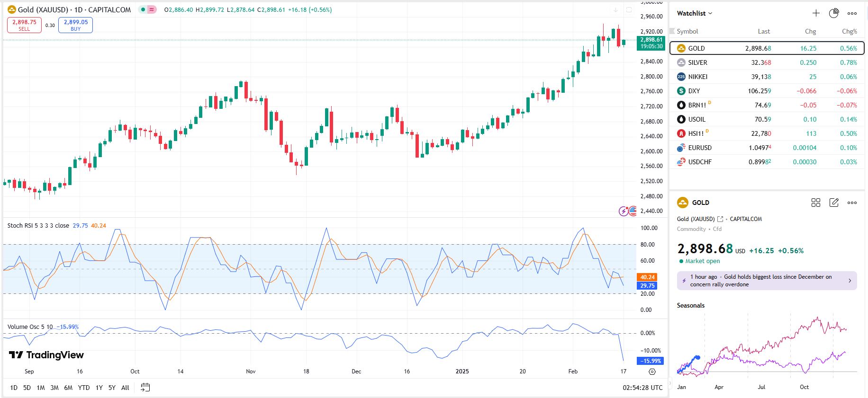Collapse the right sidebar panel handle
The height and width of the screenshot is (398, 868).
pyautogui.click(x=670, y=382)
